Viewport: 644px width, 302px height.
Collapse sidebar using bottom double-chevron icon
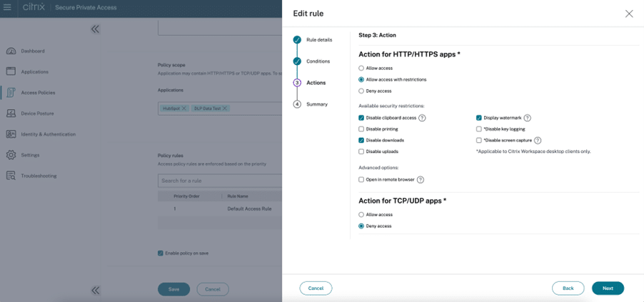(x=95, y=291)
